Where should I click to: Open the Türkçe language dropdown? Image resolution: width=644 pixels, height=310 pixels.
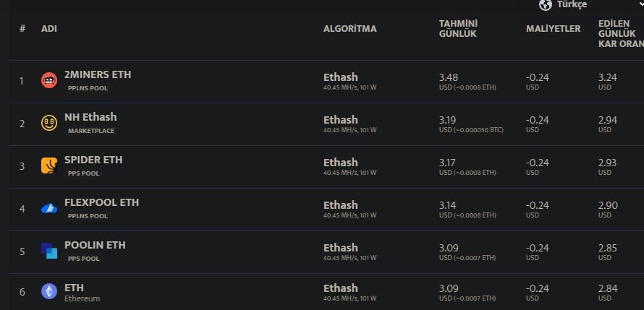pos(572,5)
